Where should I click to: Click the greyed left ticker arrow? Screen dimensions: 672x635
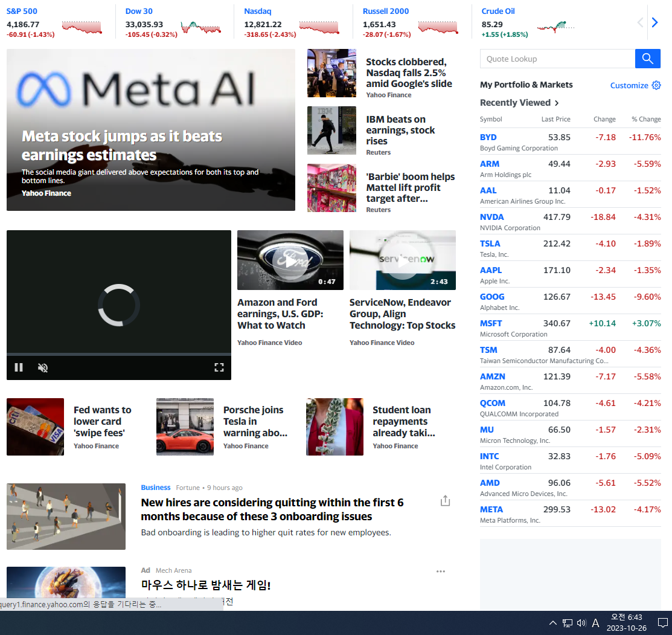coord(640,22)
